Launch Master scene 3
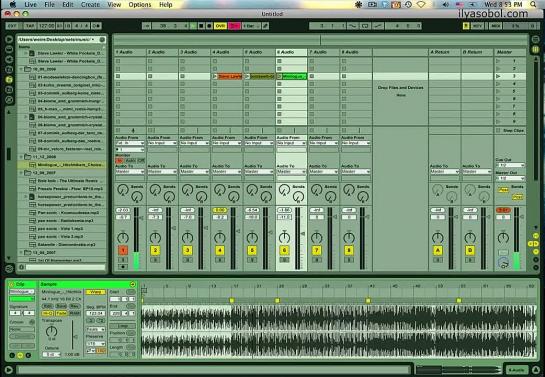 coord(498,76)
